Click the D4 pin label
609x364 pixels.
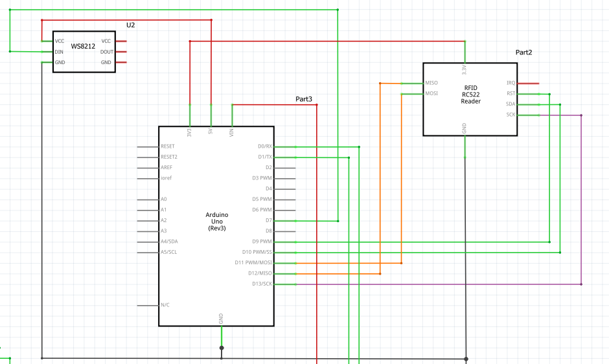(x=269, y=188)
